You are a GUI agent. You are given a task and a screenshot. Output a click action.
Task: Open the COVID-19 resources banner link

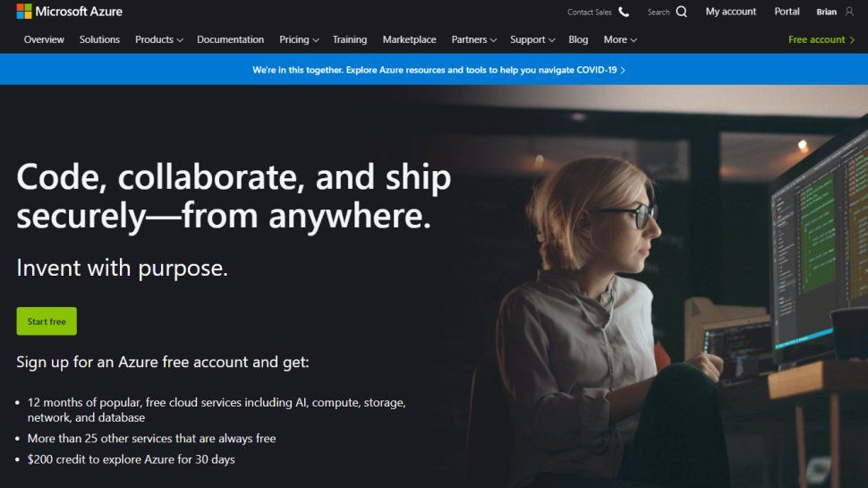click(438, 71)
